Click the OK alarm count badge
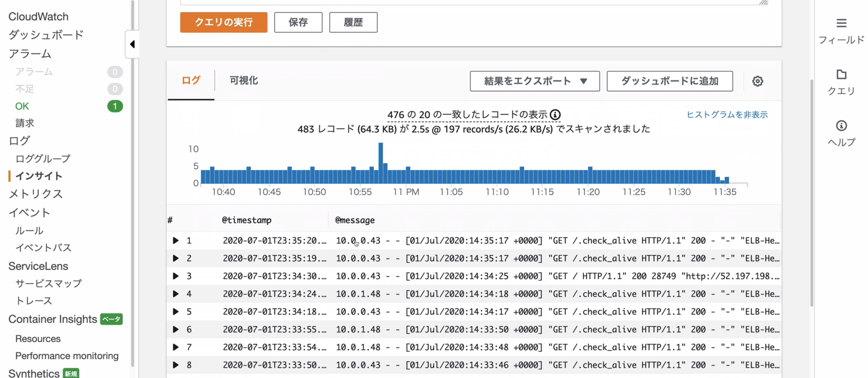This screenshot has width=868, height=378. [115, 106]
